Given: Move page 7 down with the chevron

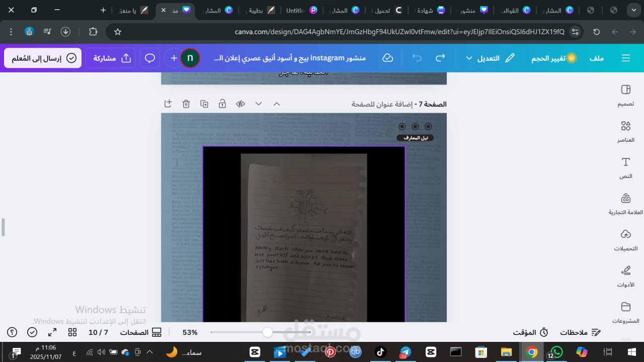Looking at the screenshot, I should click(259, 104).
